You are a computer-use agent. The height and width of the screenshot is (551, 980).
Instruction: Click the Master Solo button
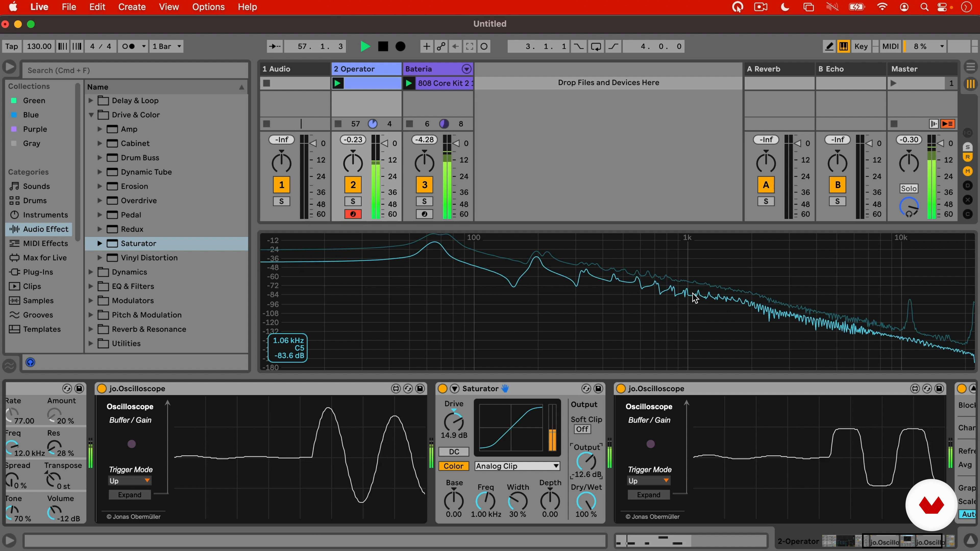[x=909, y=189]
